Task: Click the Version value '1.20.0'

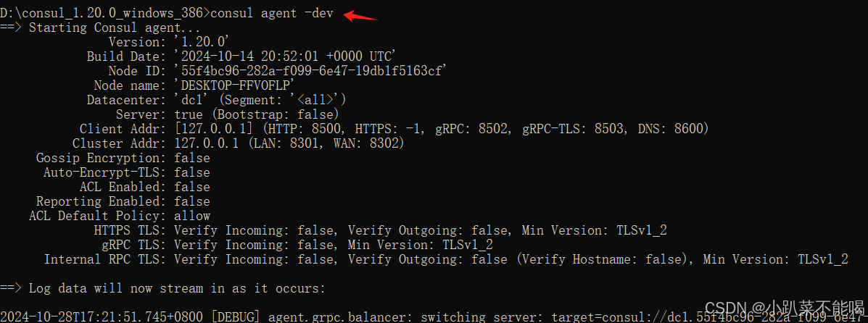Action: (x=202, y=42)
